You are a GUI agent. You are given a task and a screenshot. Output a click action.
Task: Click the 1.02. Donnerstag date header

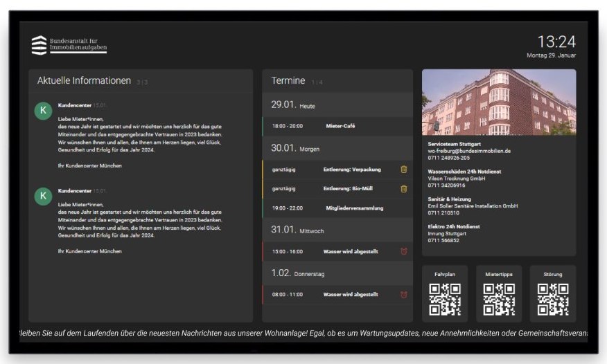coord(337,273)
